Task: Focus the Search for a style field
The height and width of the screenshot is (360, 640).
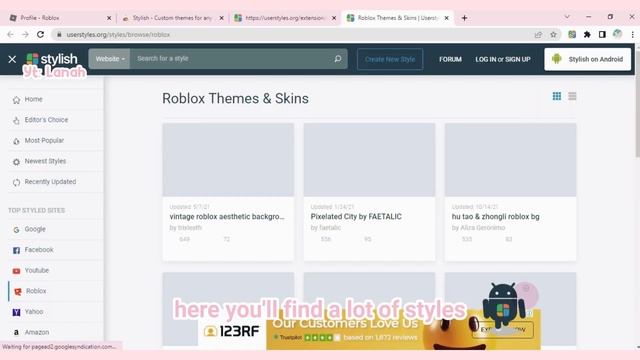Action: click(x=229, y=59)
